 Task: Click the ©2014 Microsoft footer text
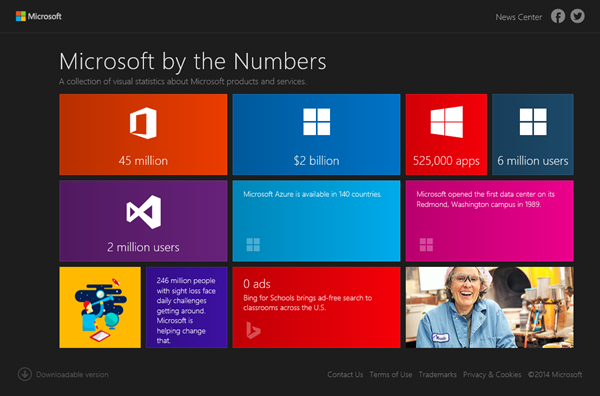point(555,375)
